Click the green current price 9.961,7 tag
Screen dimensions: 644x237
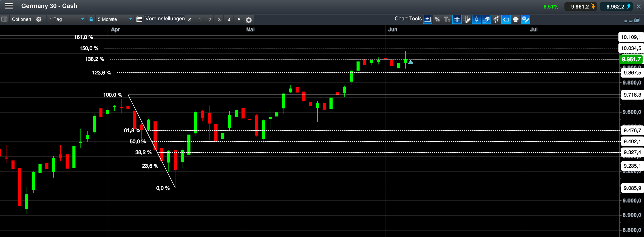pos(631,59)
